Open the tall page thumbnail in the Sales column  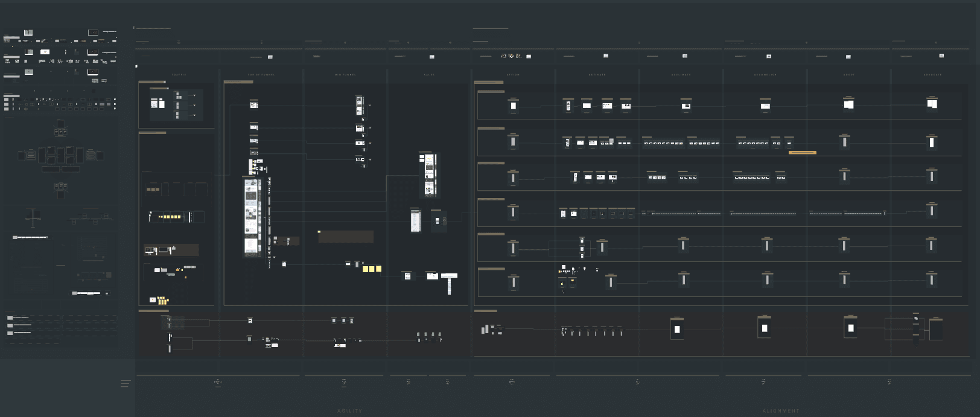tap(430, 175)
